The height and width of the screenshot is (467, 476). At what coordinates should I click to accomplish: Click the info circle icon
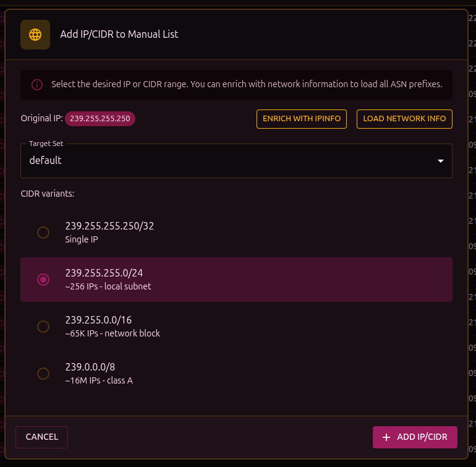pyautogui.click(x=37, y=85)
